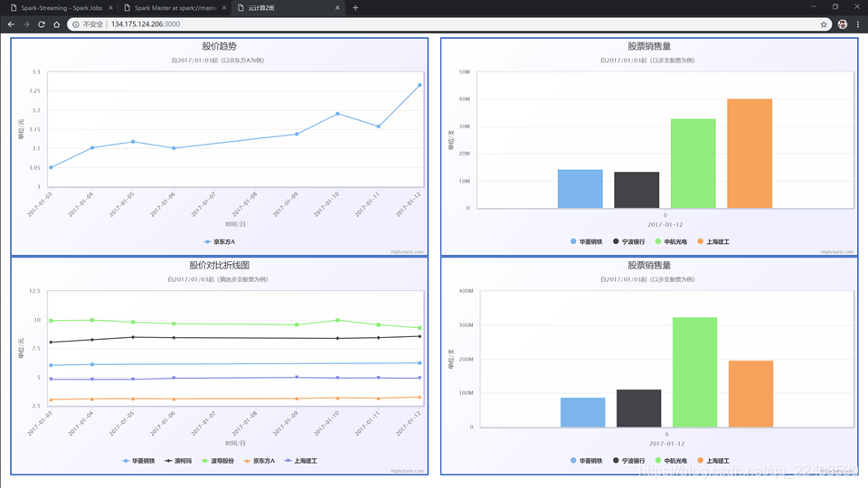The width and height of the screenshot is (868, 488).
Task: Click the blue 华菱钢铁 bar in 50M-scale chart
Action: [580, 189]
